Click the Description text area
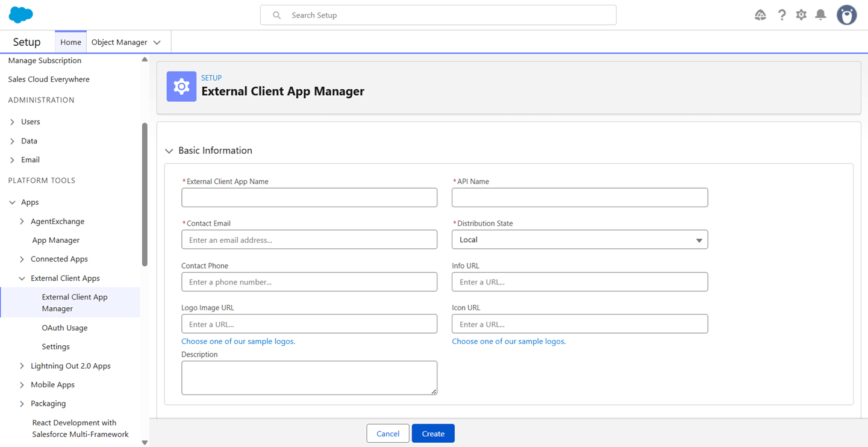 [x=309, y=378]
